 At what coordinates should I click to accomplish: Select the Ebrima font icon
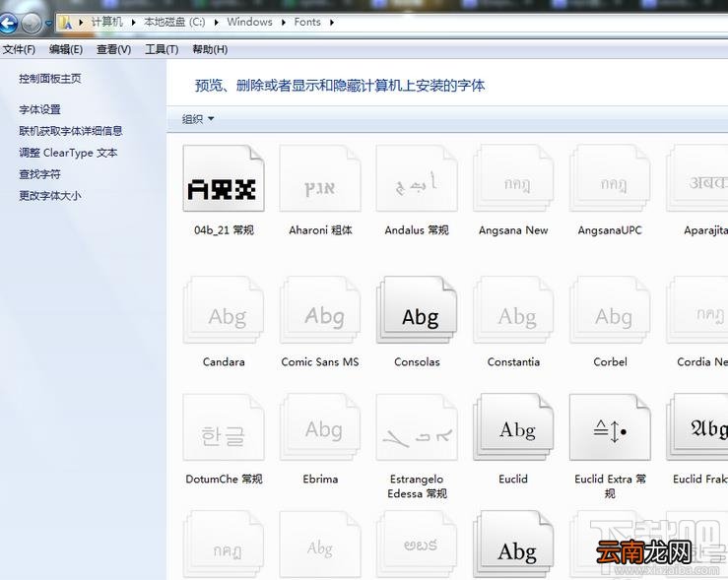pos(320,427)
